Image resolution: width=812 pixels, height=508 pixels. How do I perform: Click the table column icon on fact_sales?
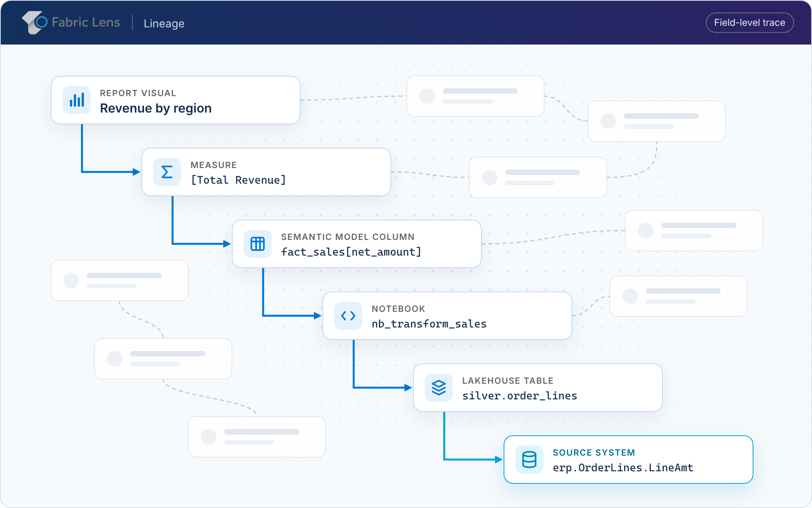(x=258, y=244)
